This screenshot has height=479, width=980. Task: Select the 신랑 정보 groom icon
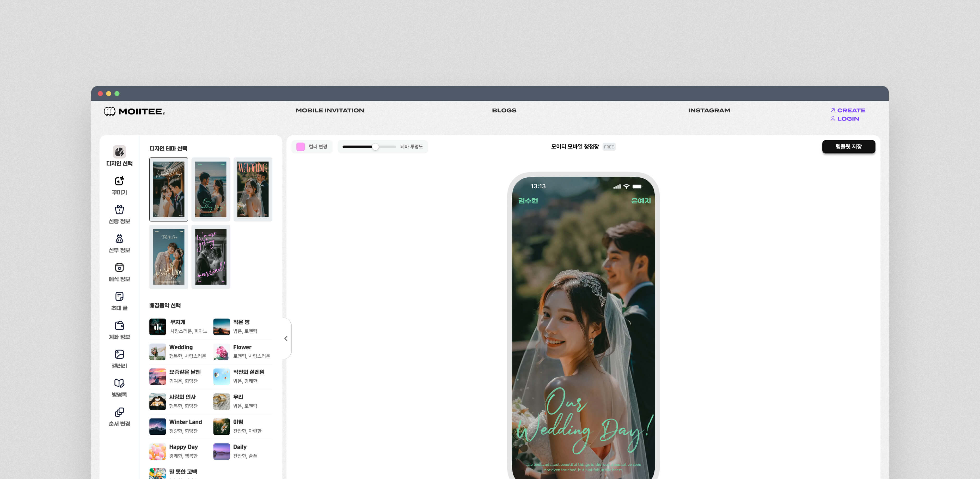pyautogui.click(x=119, y=209)
